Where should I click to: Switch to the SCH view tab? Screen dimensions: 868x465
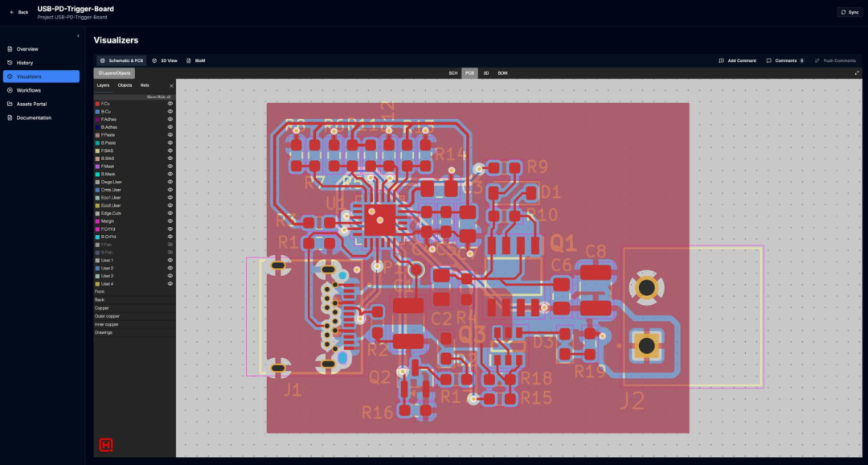pos(452,73)
